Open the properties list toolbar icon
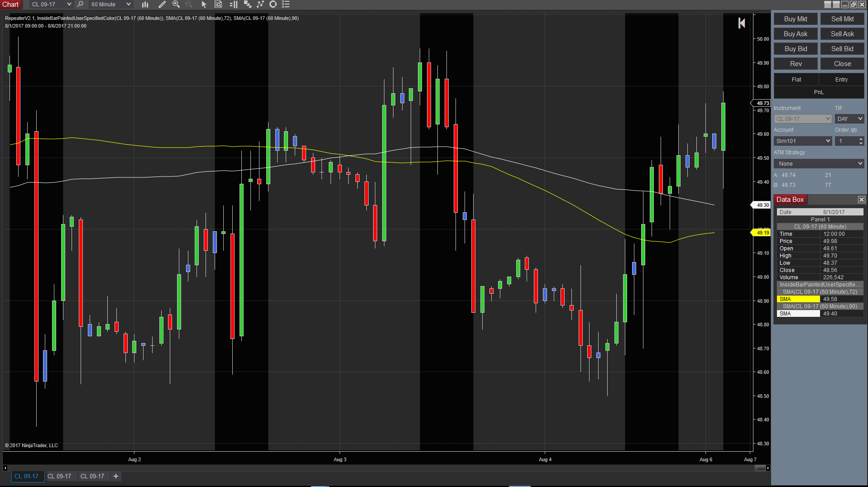Image resolution: width=868 pixels, height=487 pixels. click(x=286, y=5)
